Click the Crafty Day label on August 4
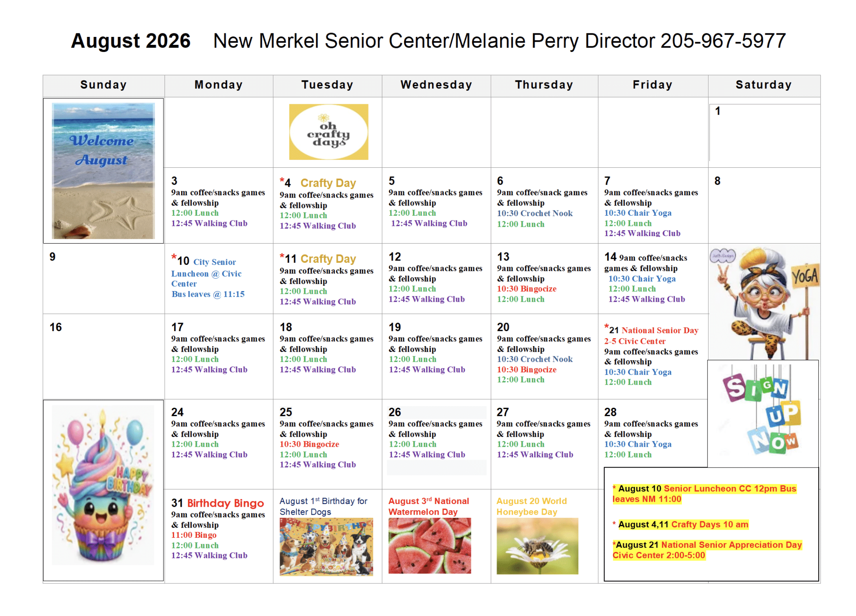 point(328,183)
